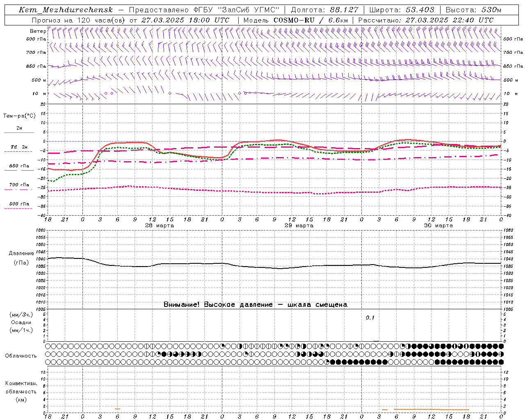This screenshot has width=525, height=420.
Task: Click the 30 марта date label
Action: (x=438, y=226)
